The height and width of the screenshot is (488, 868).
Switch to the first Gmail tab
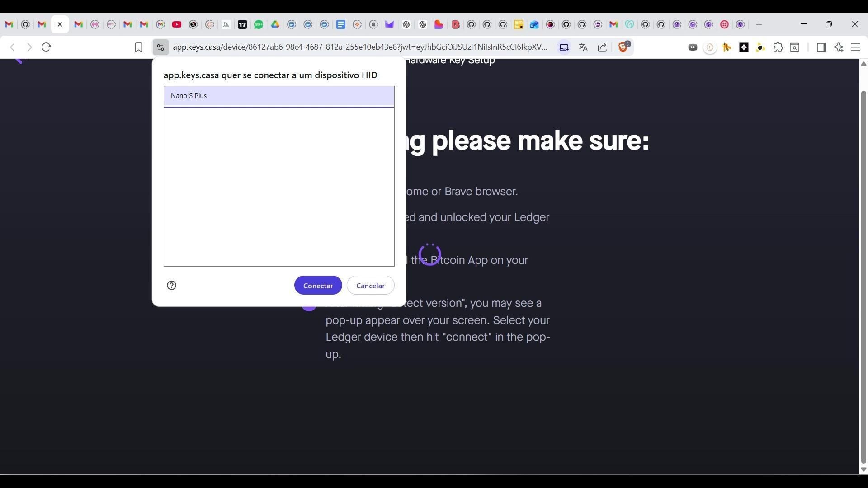(x=9, y=24)
